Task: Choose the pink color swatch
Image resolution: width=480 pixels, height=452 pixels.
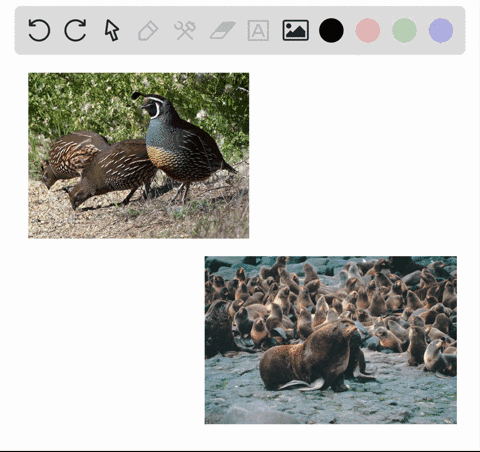Action: point(368,30)
